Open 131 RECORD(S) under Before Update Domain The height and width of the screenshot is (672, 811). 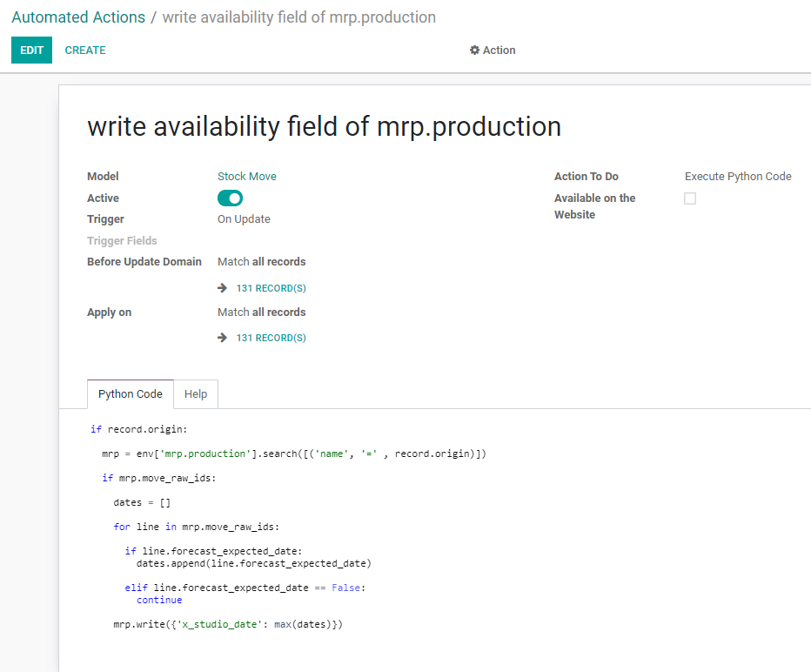(271, 288)
